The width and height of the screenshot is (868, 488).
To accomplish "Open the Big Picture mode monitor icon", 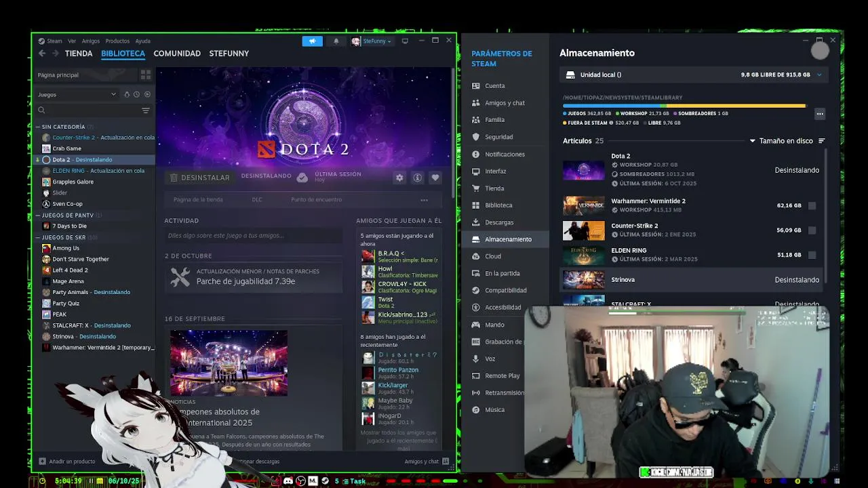I will click(x=405, y=41).
